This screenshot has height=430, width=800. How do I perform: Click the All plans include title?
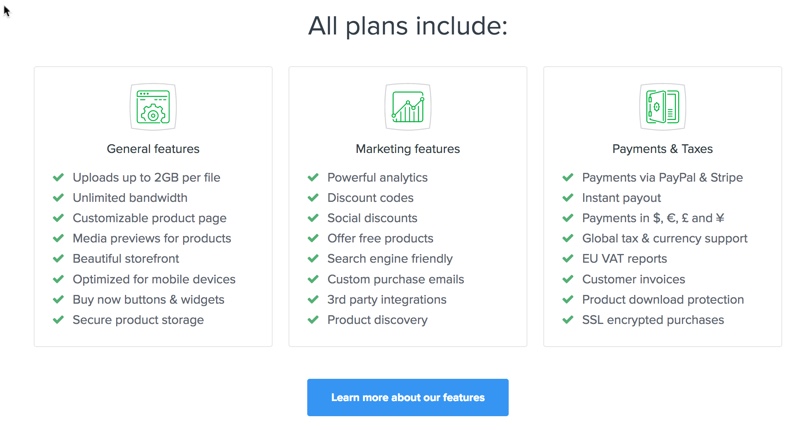point(408,26)
